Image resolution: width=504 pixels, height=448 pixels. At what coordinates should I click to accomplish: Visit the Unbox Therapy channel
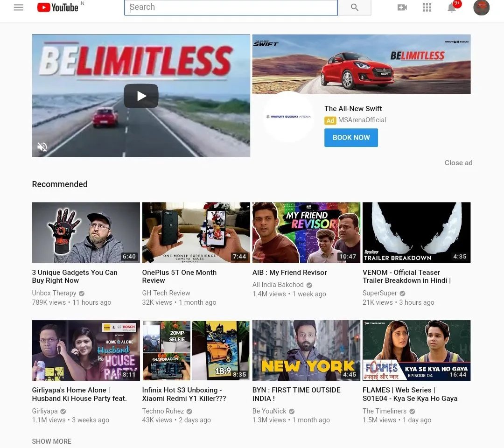(x=54, y=293)
